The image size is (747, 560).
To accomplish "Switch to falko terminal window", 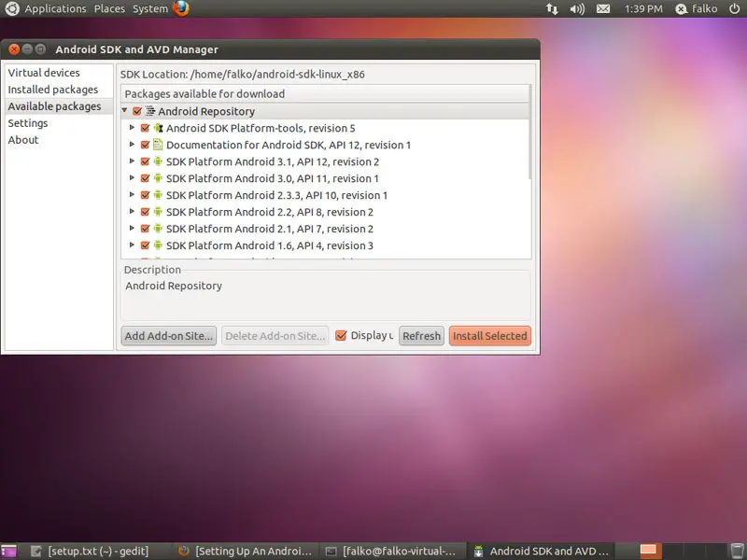I will (391, 551).
